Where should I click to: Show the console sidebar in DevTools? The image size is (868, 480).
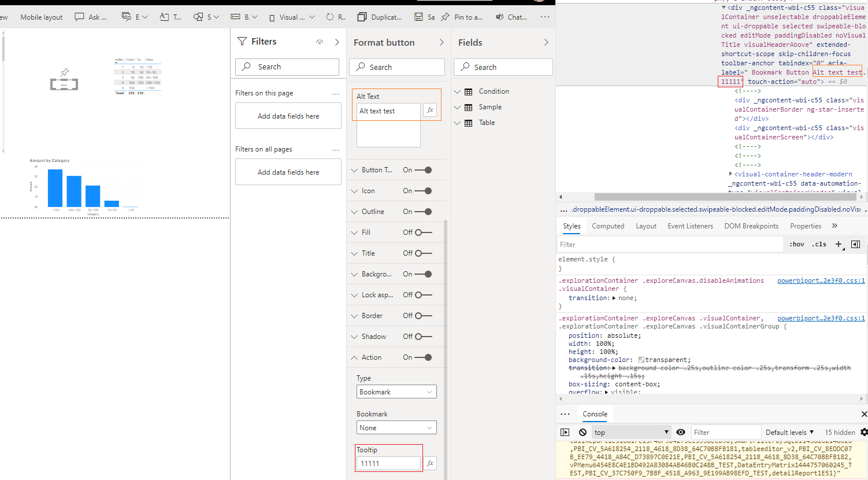[565, 432]
